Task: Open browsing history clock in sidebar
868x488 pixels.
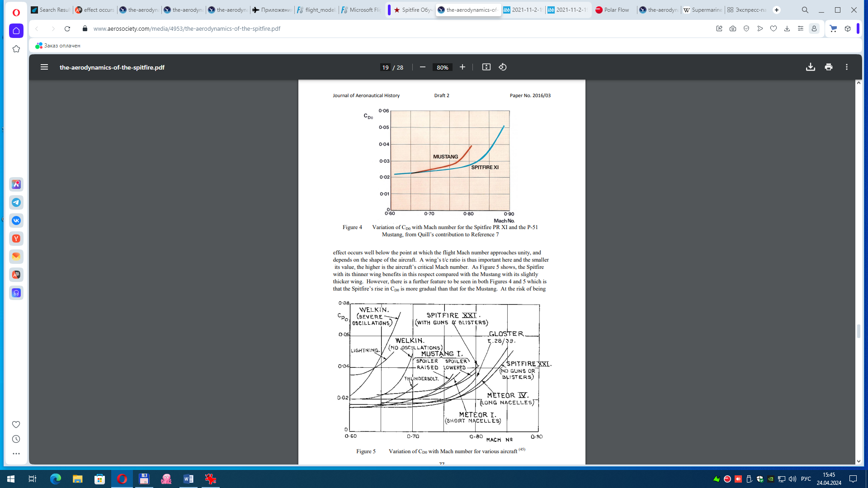Action: tap(16, 439)
